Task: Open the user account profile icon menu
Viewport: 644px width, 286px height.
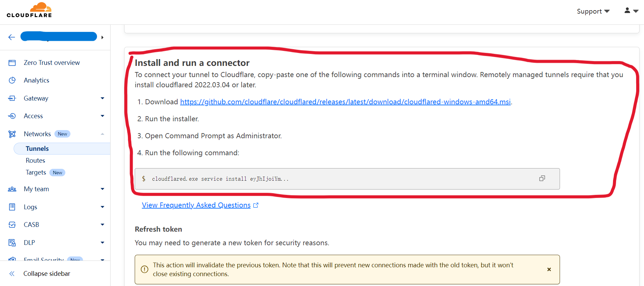Action: 631,11
